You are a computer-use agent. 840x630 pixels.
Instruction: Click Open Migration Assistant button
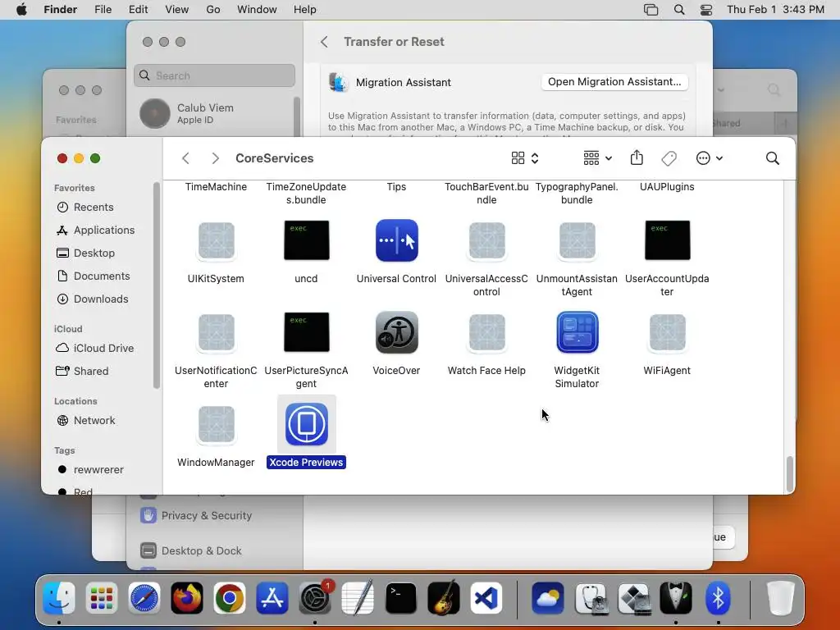click(614, 82)
